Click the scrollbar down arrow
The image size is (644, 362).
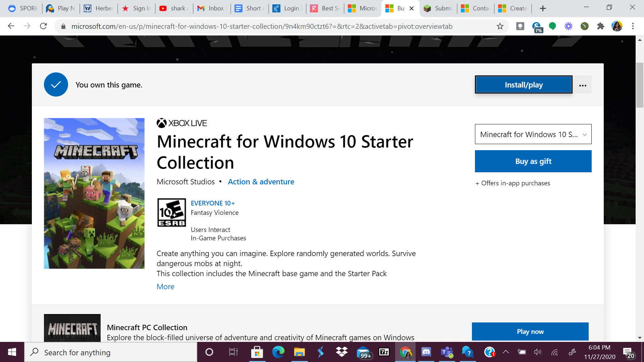[x=640, y=338]
